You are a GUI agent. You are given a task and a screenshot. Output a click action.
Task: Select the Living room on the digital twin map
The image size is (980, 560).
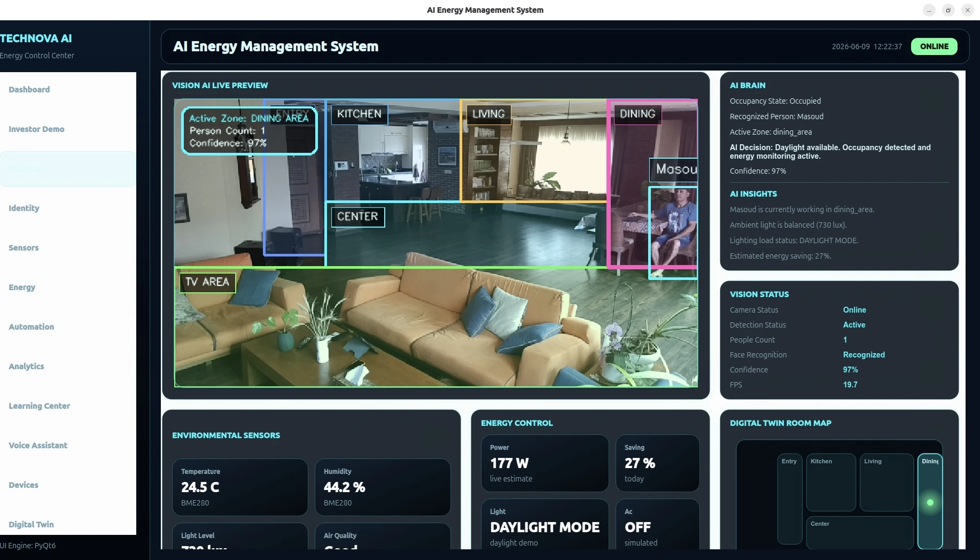tap(886, 483)
